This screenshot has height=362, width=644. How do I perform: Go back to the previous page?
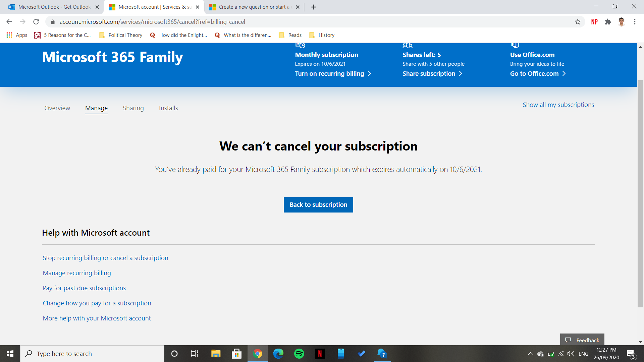tap(9, 22)
